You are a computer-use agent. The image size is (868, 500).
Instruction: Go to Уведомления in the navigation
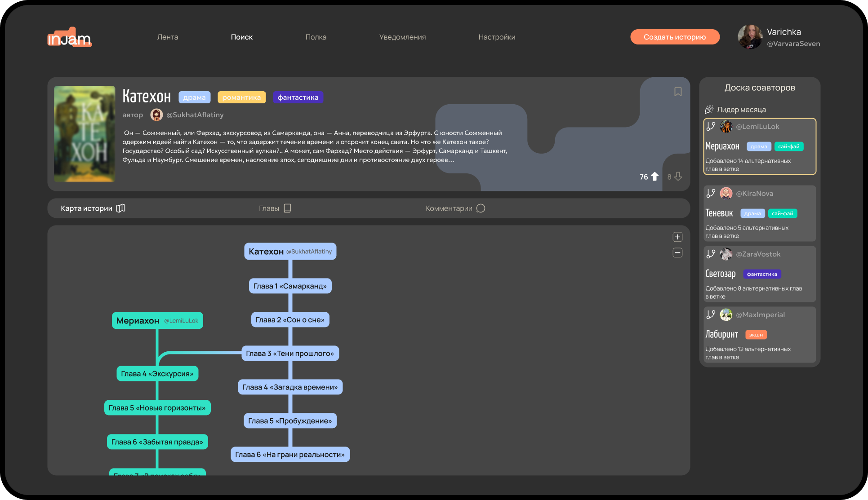point(402,37)
